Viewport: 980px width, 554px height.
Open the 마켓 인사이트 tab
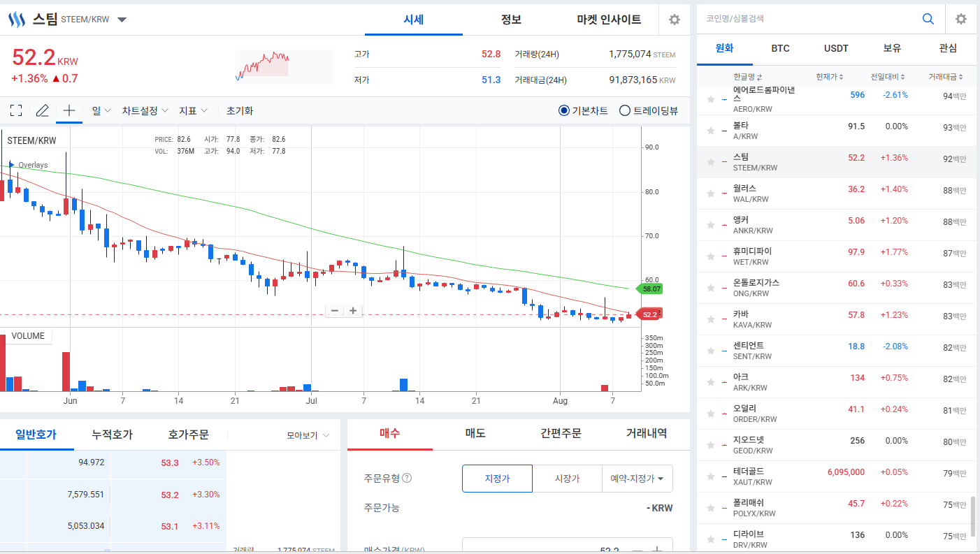point(609,20)
